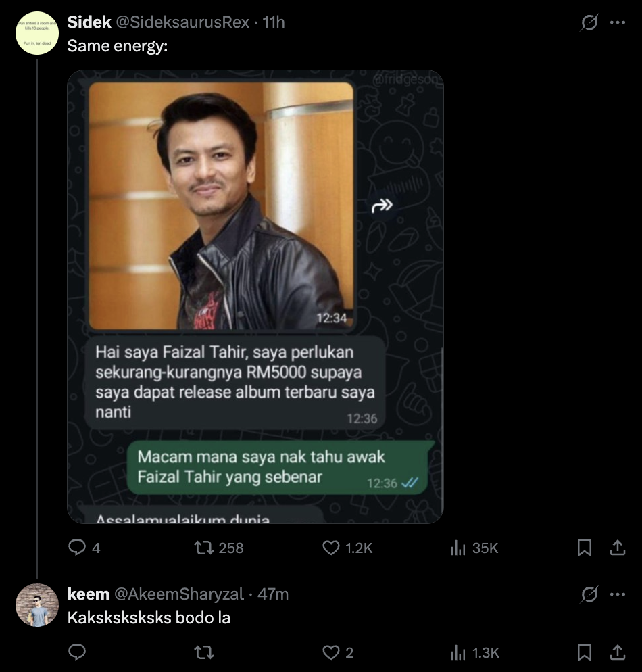Like keem's reply with 2 likes
The width and height of the screenshot is (642, 672).
click(331, 652)
